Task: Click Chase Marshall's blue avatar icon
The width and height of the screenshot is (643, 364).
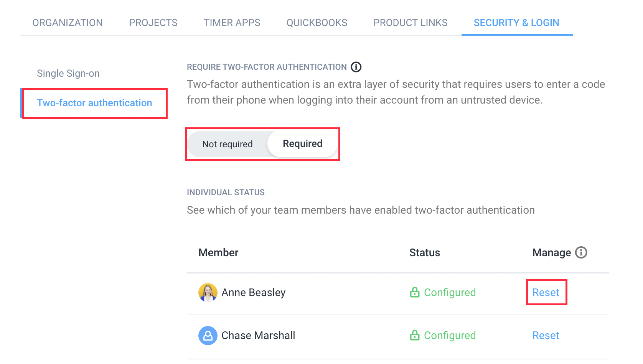Action: [208, 336]
